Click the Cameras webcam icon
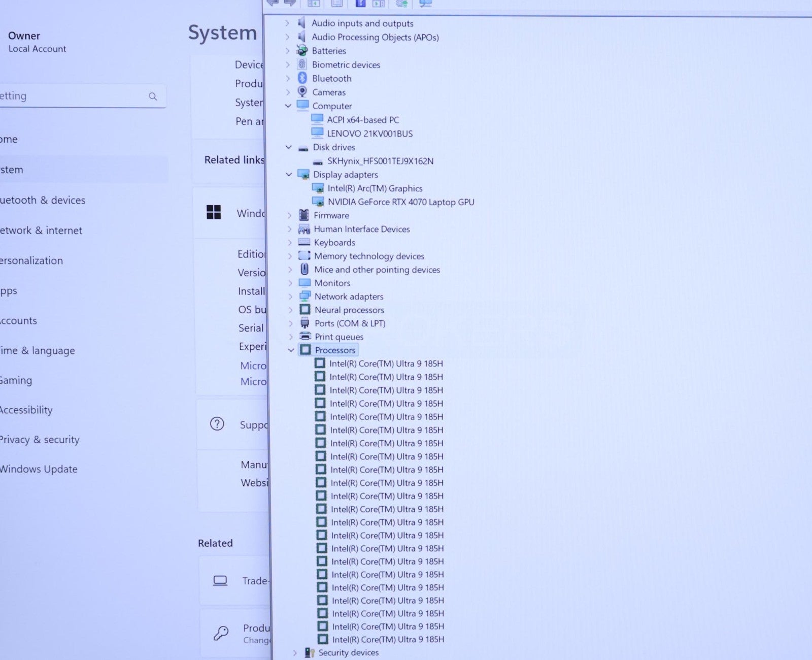 point(302,92)
